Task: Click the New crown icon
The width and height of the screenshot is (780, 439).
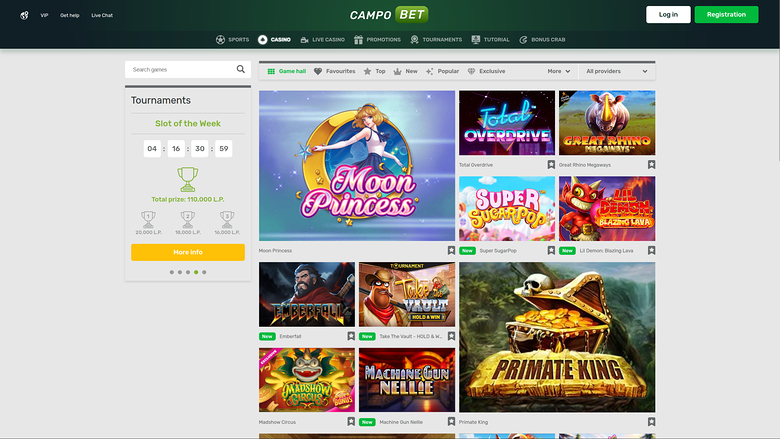Action: [x=397, y=72]
